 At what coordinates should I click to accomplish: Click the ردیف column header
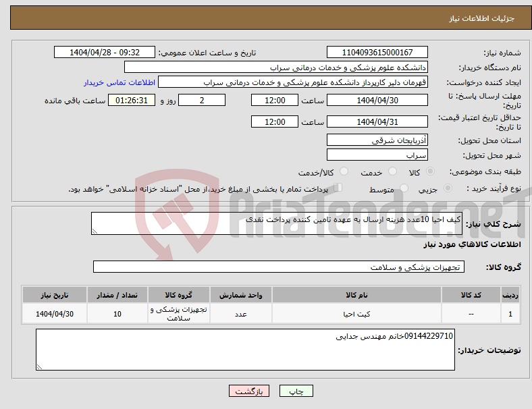coord(510,295)
